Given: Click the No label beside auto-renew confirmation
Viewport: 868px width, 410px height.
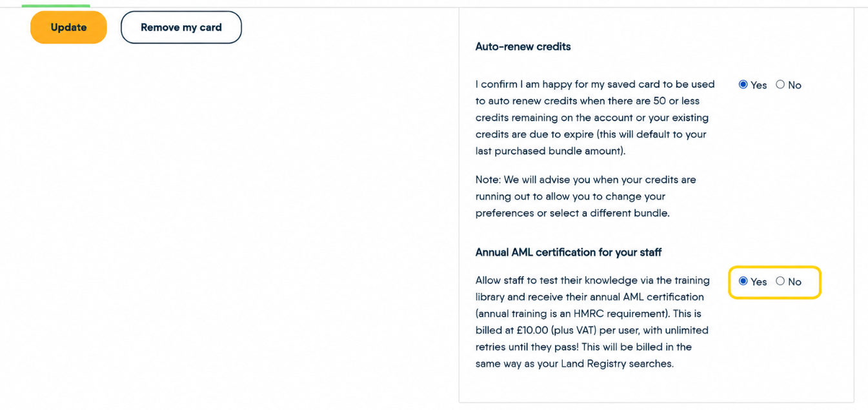Looking at the screenshot, I should 794,85.
